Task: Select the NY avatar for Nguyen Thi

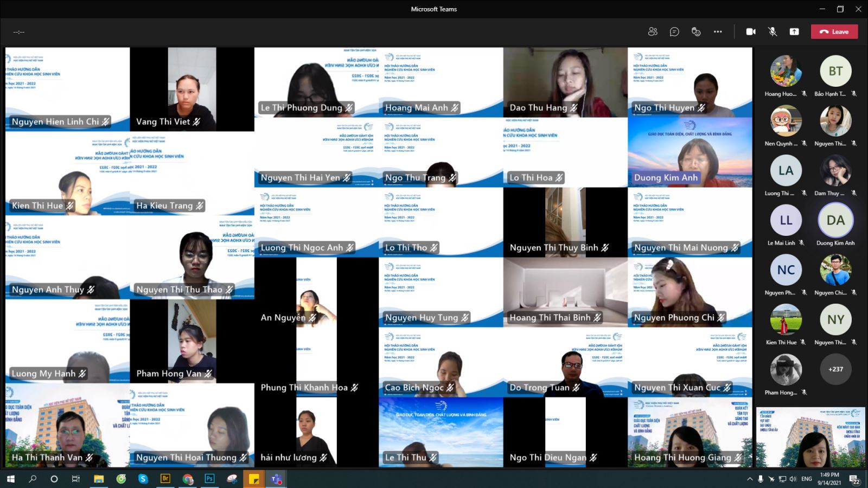Action: (x=835, y=319)
